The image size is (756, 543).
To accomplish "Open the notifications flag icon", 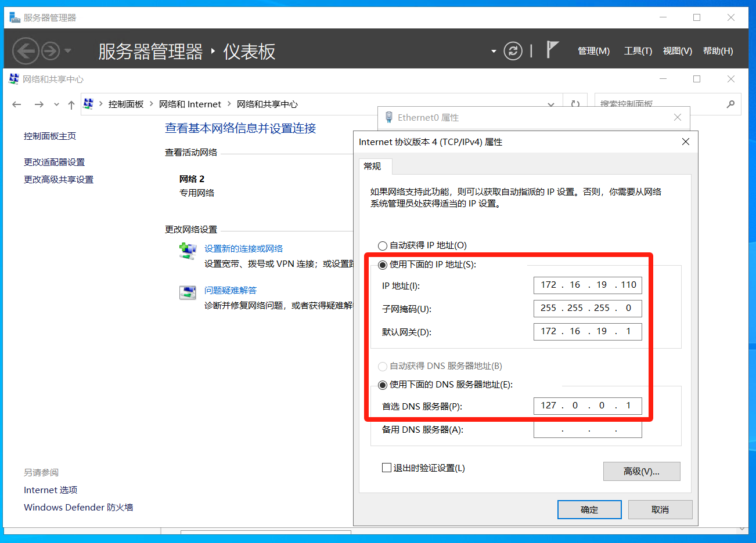I will 552,50.
